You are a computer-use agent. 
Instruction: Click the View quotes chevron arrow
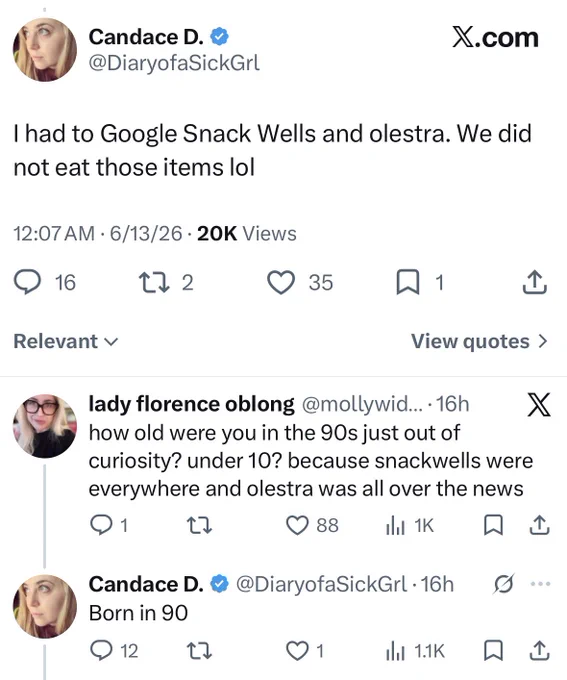(542, 341)
